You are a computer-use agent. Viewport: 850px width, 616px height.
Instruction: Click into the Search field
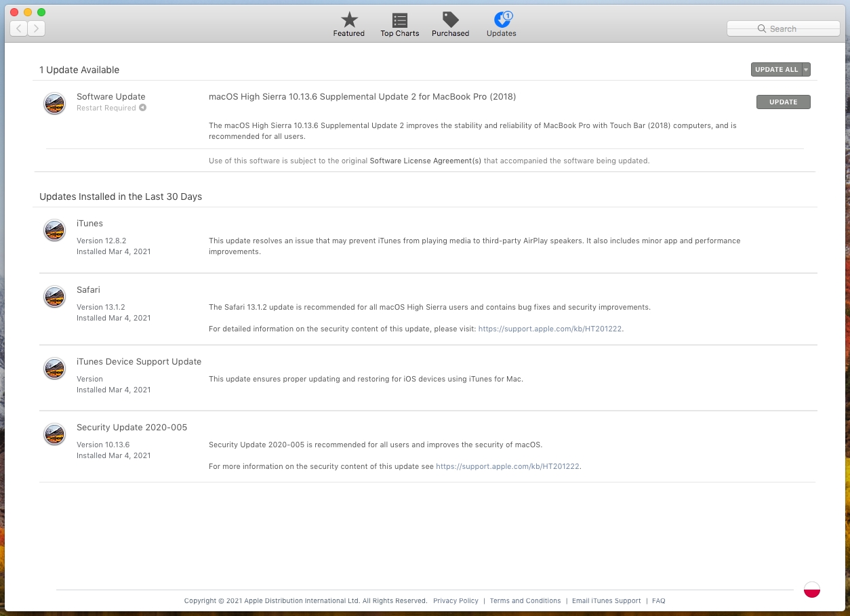(x=783, y=28)
